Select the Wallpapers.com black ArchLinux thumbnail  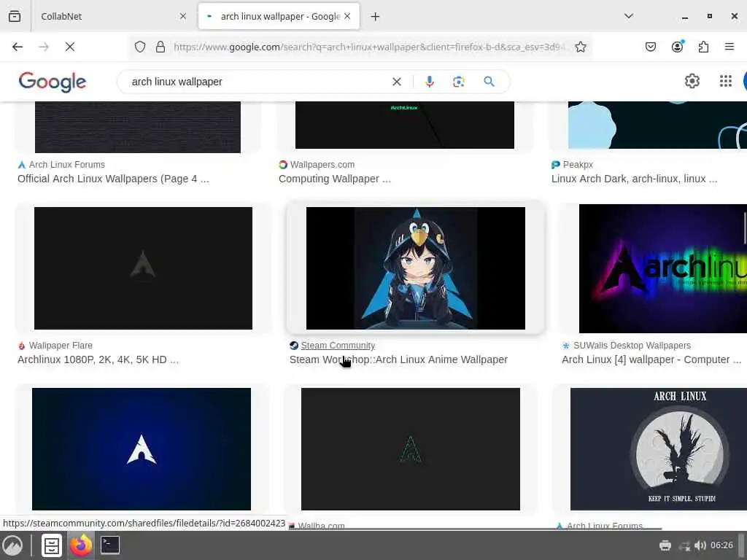point(404,125)
